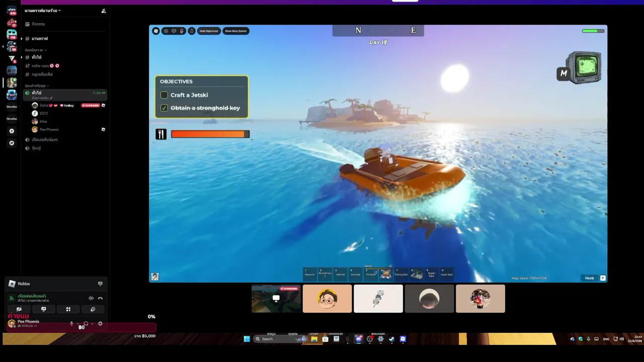
Task: Click the orange hunger bar
Action: (210, 134)
